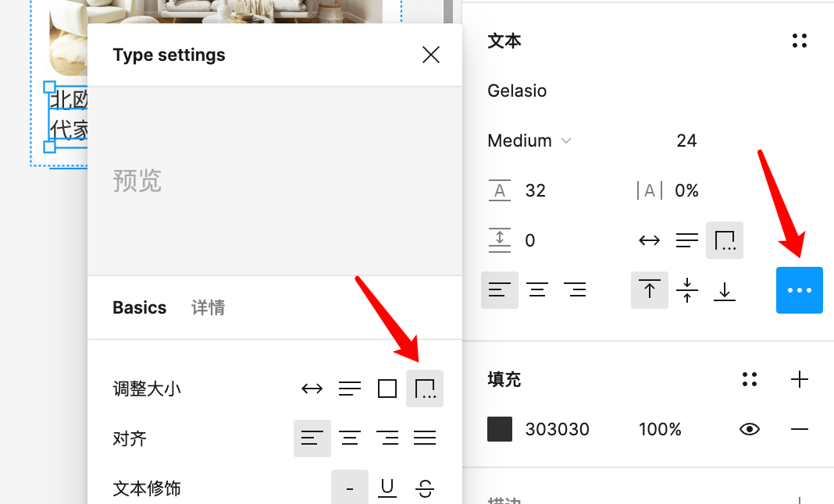834x504 pixels.
Task: Click blue more type options button
Action: pyautogui.click(x=799, y=290)
